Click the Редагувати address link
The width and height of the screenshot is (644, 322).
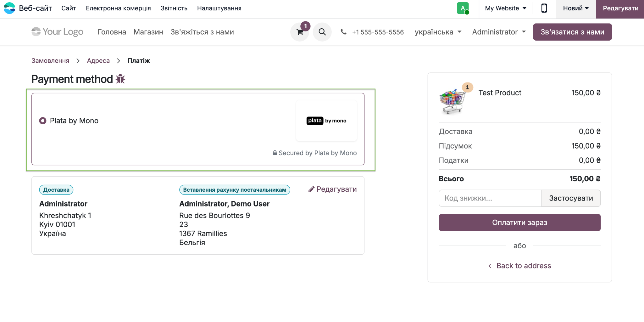point(333,189)
